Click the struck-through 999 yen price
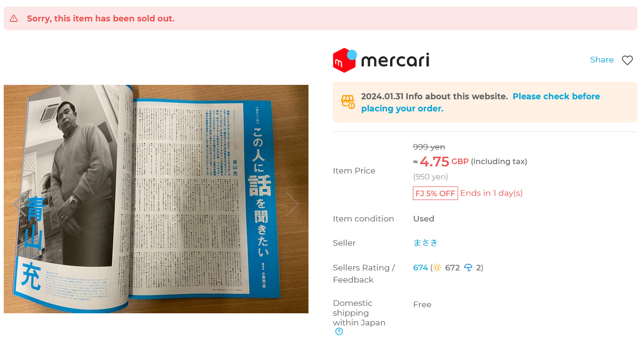644x338 pixels. [x=429, y=147]
